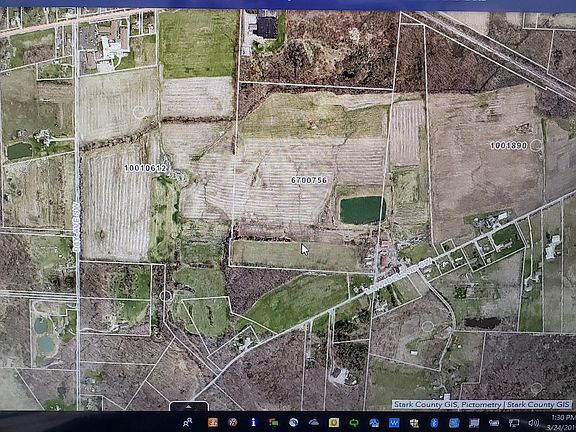Open the blue info 'i' tray icon
Viewport: 576px width, 432px height.
click(253, 422)
